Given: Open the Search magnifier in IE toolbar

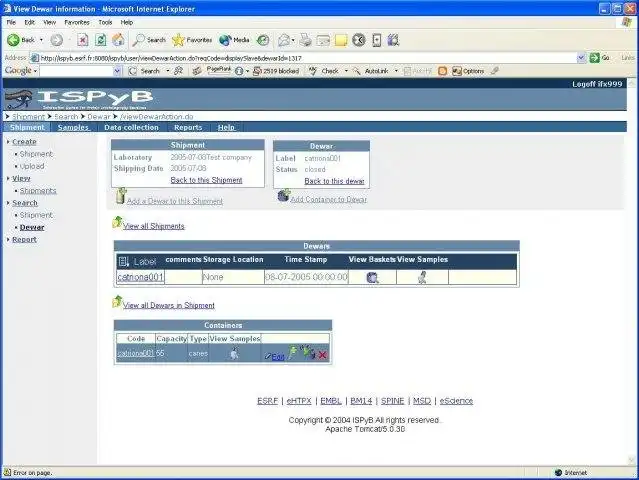Looking at the screenshot, I should [139, 40].
